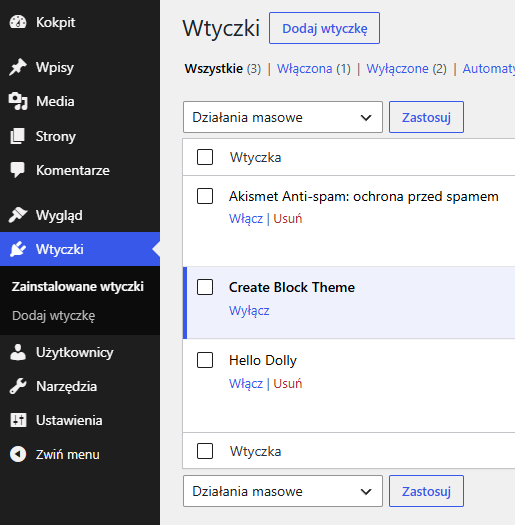Click the Wtyczki plug icon
This screenshot has height=525, width=515.
(18, 249)
